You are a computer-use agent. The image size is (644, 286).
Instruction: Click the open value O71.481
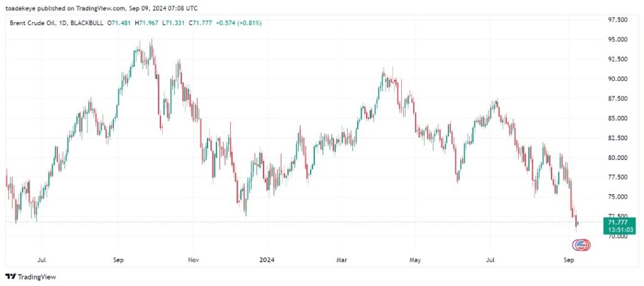point(121,23)
